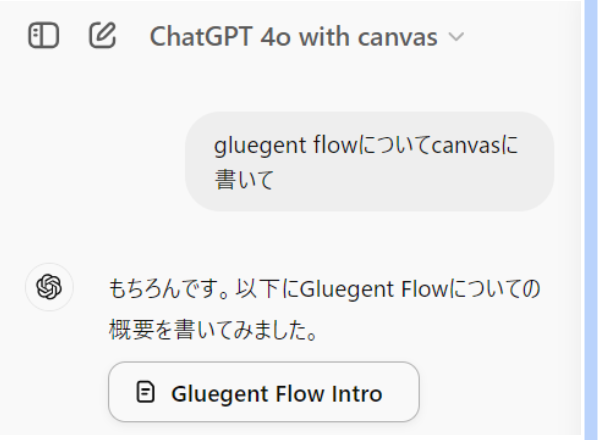Toggle the sidebar panel icon
The height and width of the screenshot is (440, 601).
[44, 36]
